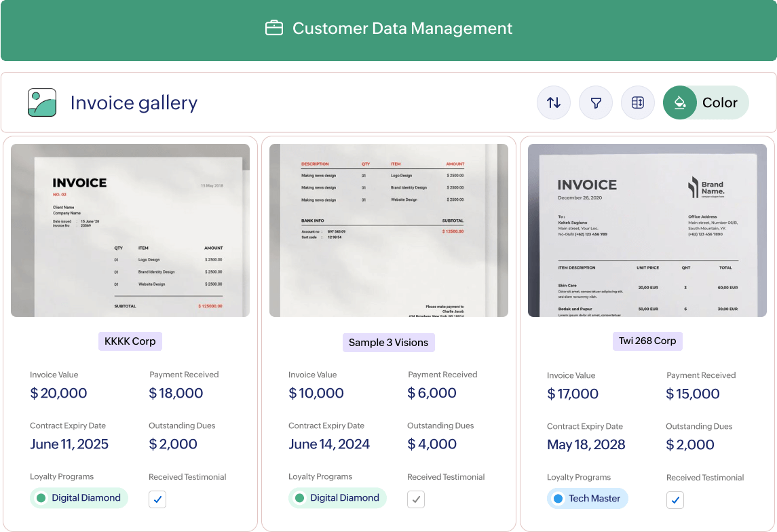
Task: Click the Sample 3 Visions name tag
Action: [388, 343]
